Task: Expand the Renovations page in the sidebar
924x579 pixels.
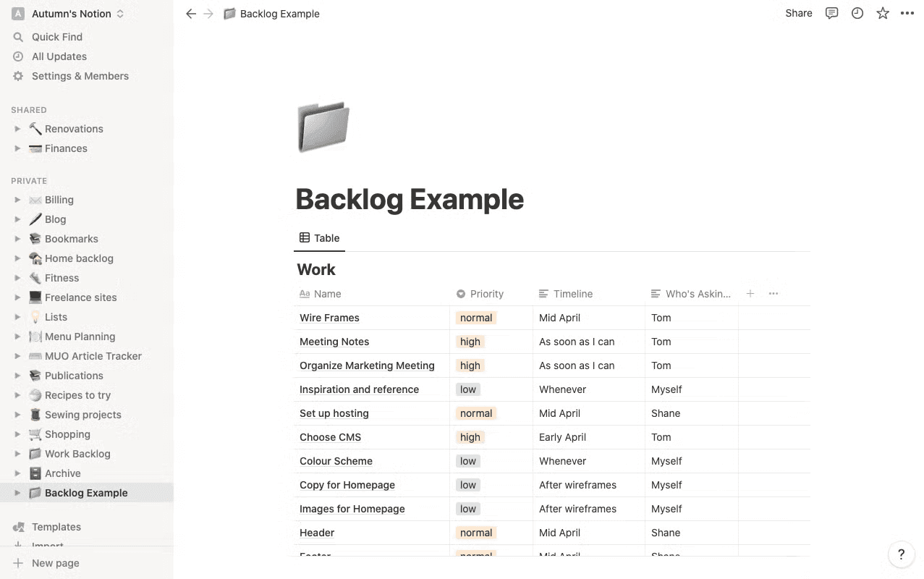Action: 17,128
